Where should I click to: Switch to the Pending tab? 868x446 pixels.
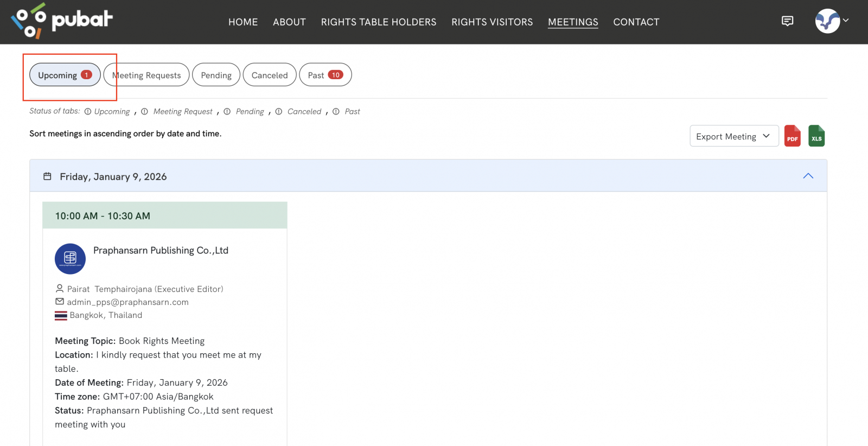coord(216,75)
